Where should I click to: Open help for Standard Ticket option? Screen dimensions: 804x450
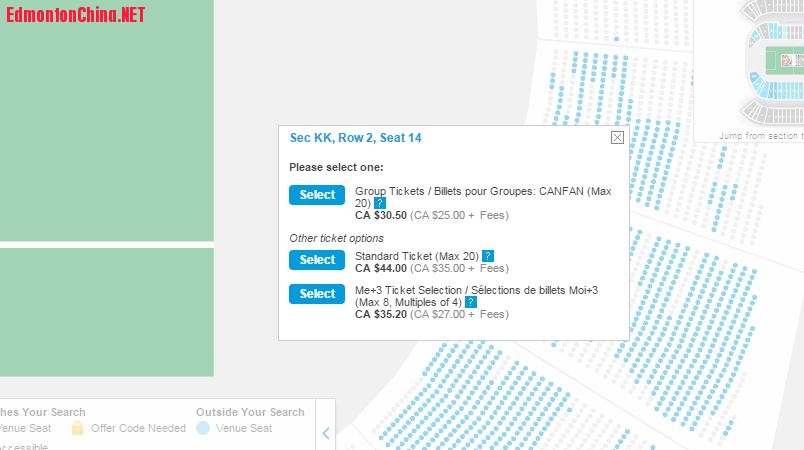(488, 256)
